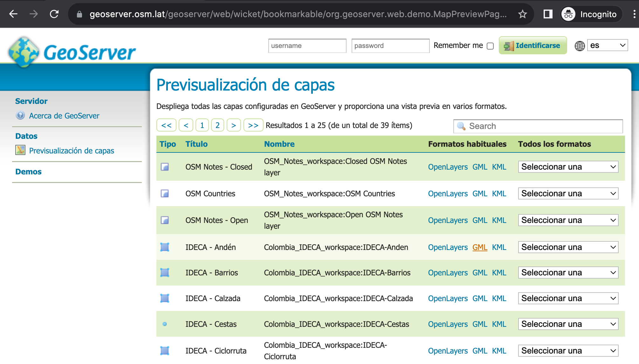639x364 pixels.
Task: Open format dropdown for OSM Notes - Closed
Action: click(568, 167)
